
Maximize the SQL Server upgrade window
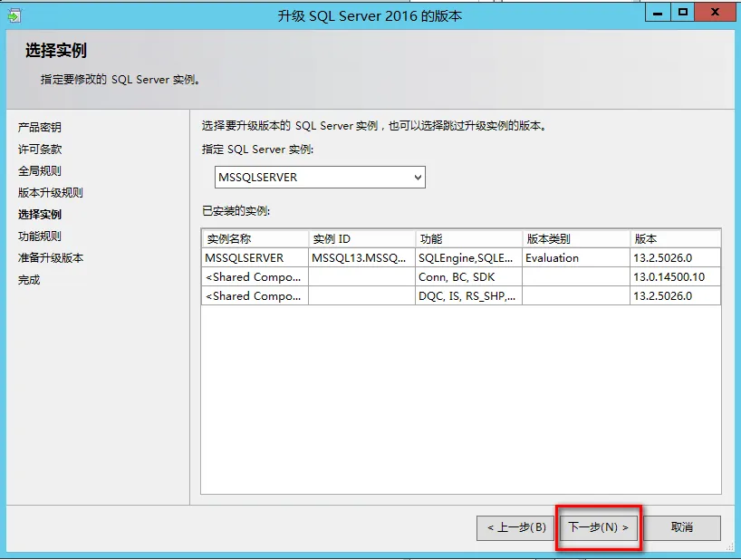(682, 13)
